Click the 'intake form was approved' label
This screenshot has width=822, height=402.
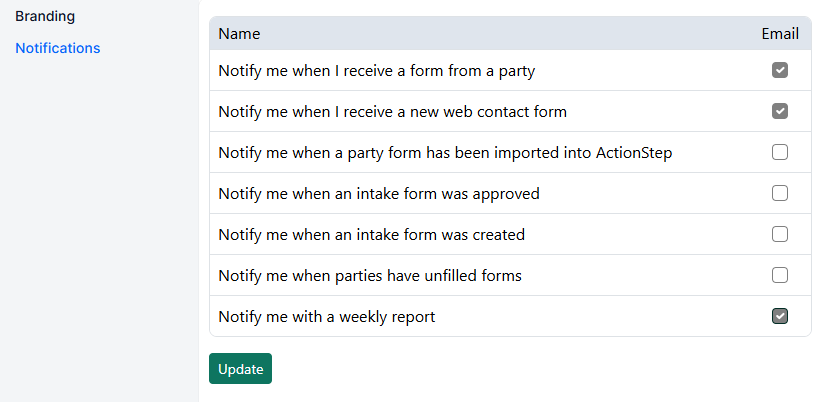coord(378,194)
